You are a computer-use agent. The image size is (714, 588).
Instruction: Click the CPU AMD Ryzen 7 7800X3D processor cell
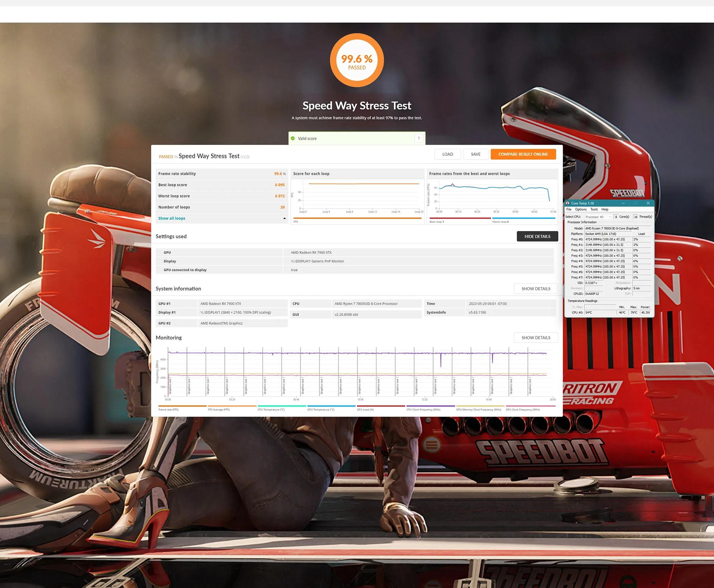(x=377, y=304)
